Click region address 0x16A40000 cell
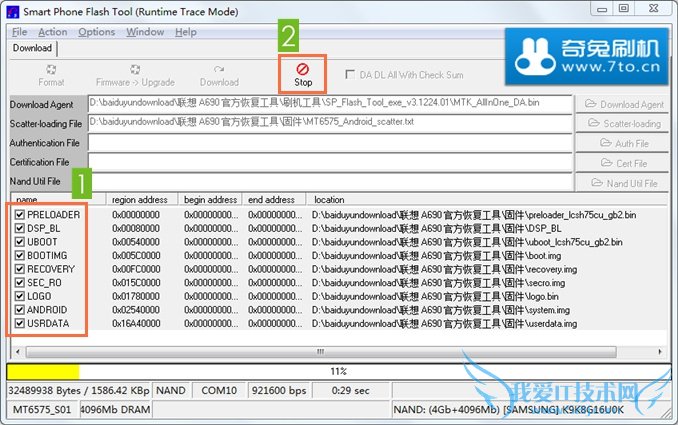Viewport: 678px width, 425px height. click(x=136, y=323)
